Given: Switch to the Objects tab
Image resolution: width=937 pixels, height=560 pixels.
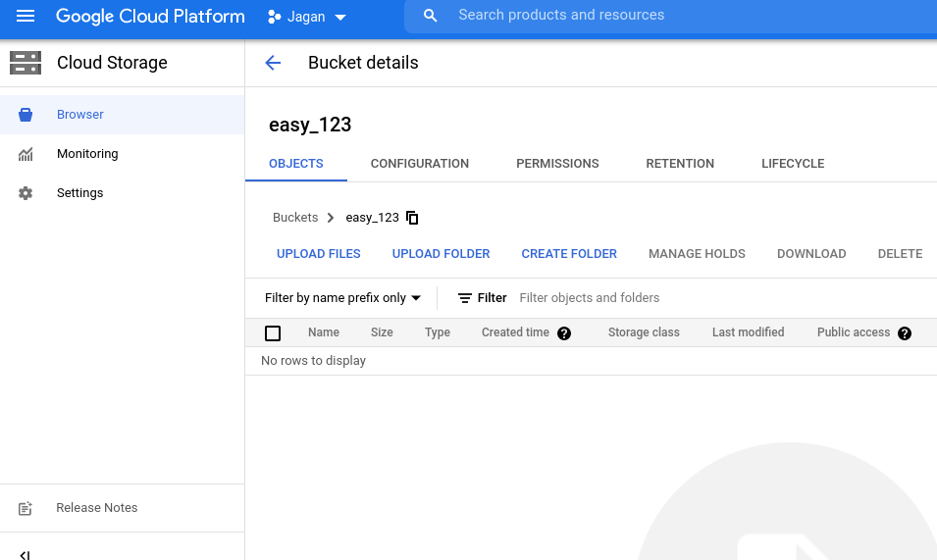Looking at the screenshot, I should click(x=295, y=164).
